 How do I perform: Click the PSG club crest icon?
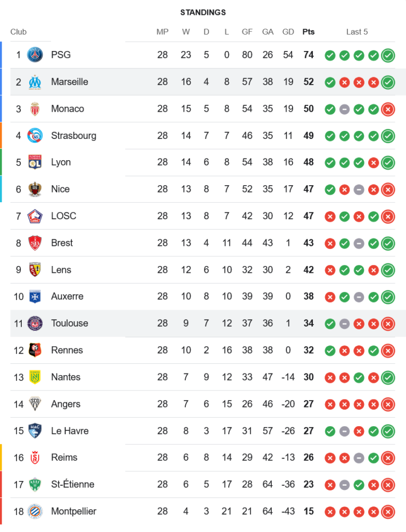[35, 55]
